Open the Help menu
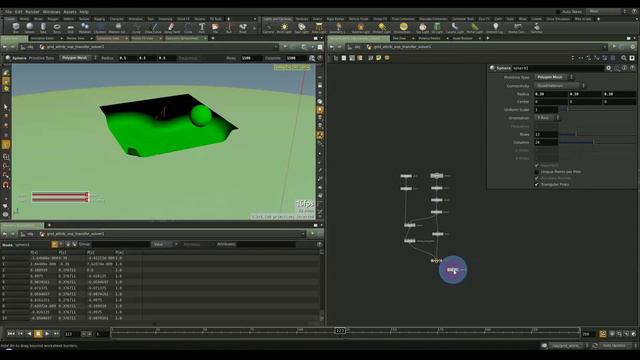The height and width of the screenshot is (360, 640). (x=84, y=12)
